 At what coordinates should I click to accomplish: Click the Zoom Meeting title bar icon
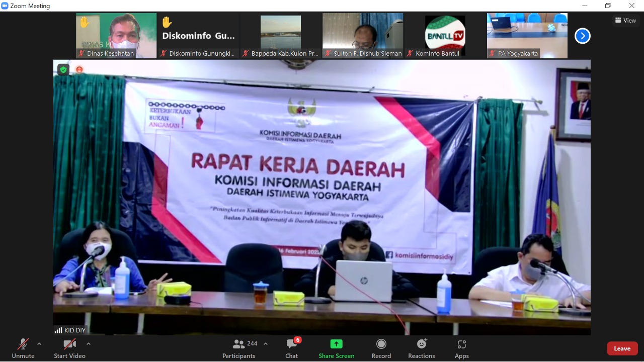point(5,6)
